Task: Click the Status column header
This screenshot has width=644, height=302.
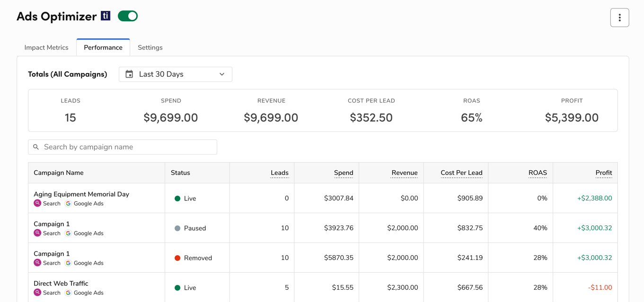Action: click(180, 173)
